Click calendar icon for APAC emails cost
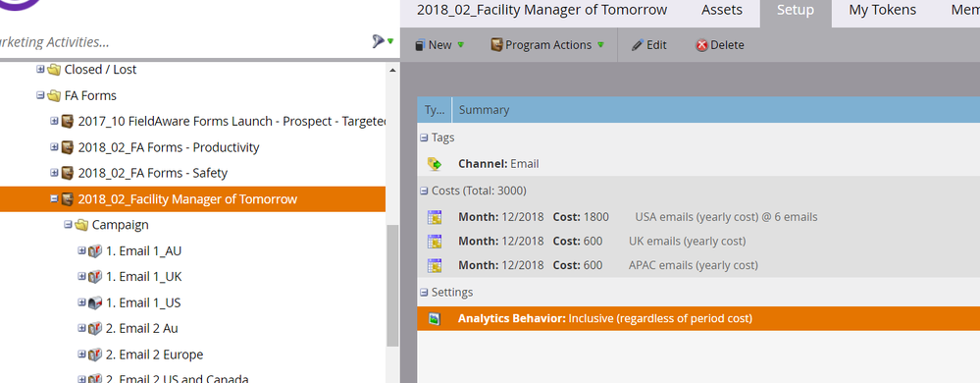 click(x=435, y=265)
